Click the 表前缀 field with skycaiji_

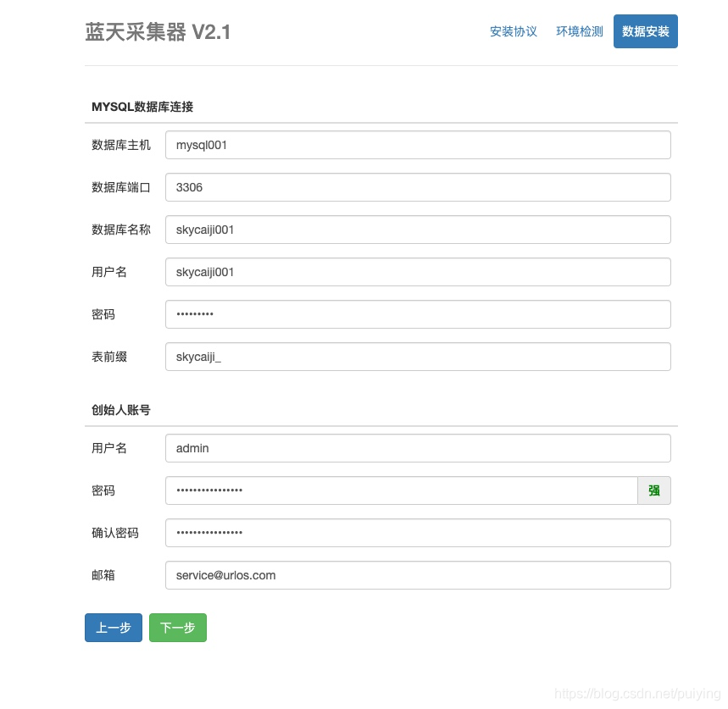(418, 357)
